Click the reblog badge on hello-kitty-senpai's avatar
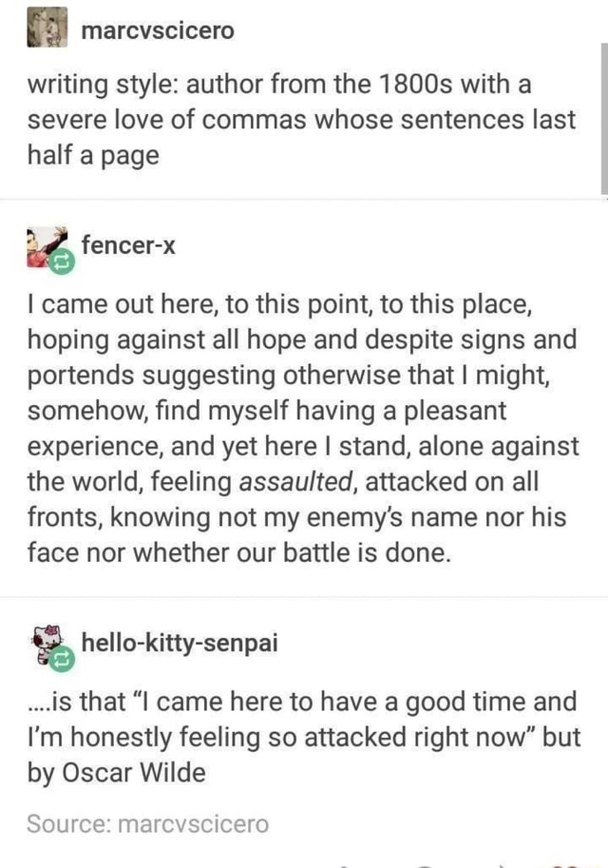 point(61,659)
